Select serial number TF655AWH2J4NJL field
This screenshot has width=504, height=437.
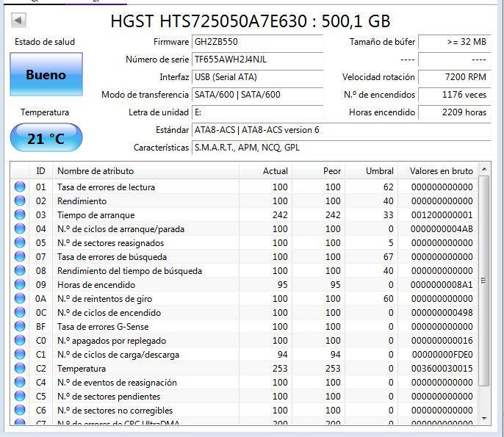point(257,59)
